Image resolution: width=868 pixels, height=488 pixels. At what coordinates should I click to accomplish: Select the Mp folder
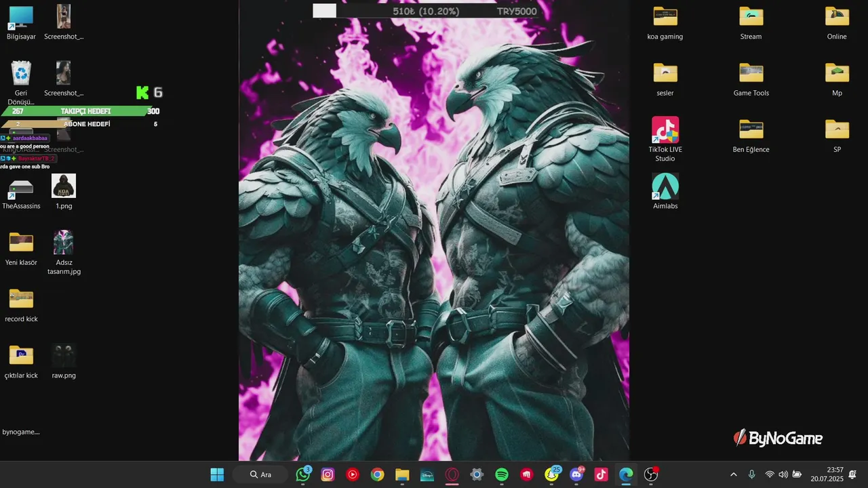click(837, 79)
